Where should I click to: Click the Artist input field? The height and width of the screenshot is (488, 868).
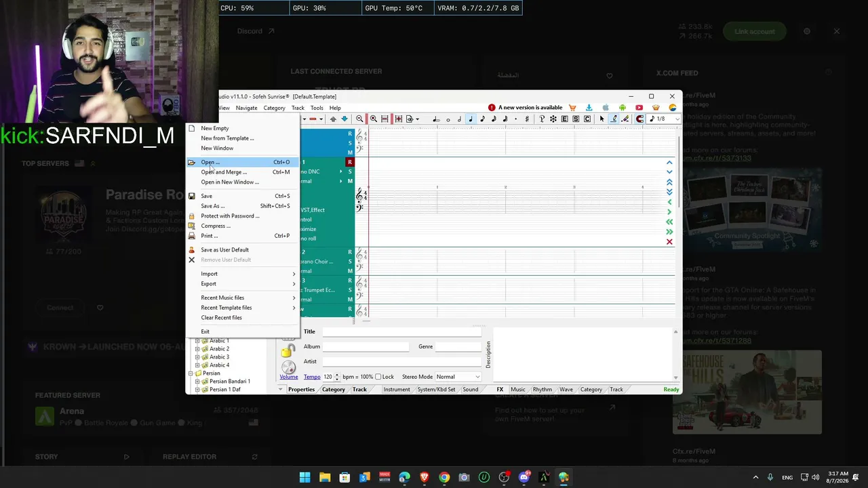401,362
